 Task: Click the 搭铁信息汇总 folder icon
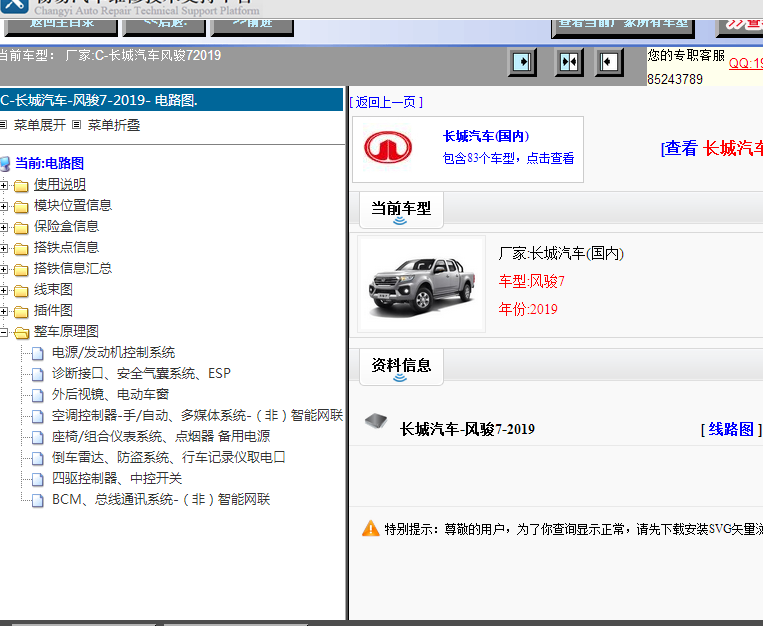pyautogui.click(x=21, y=269)
